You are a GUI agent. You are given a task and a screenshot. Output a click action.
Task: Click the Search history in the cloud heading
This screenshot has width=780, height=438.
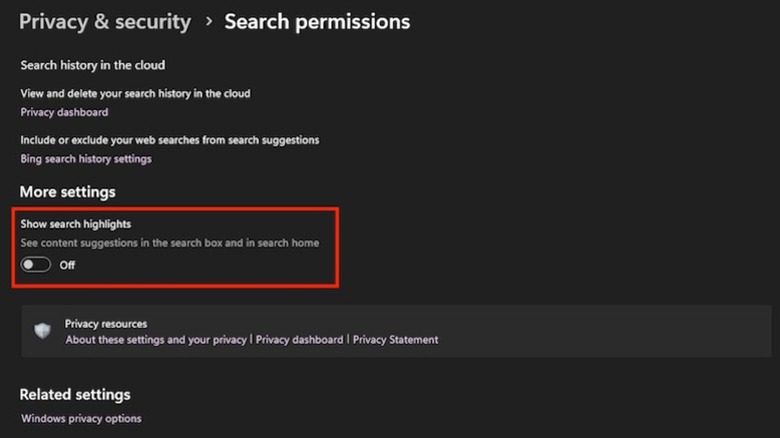click(x=93, y=65)
